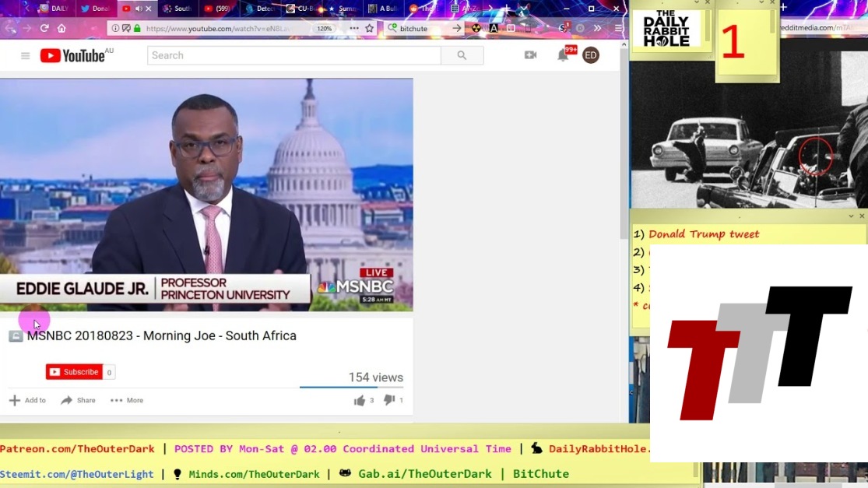This screenshot has width=868, height=488.
Task: Open the YouTube hamburger guide menu
Action: click(x=25, y=56)
